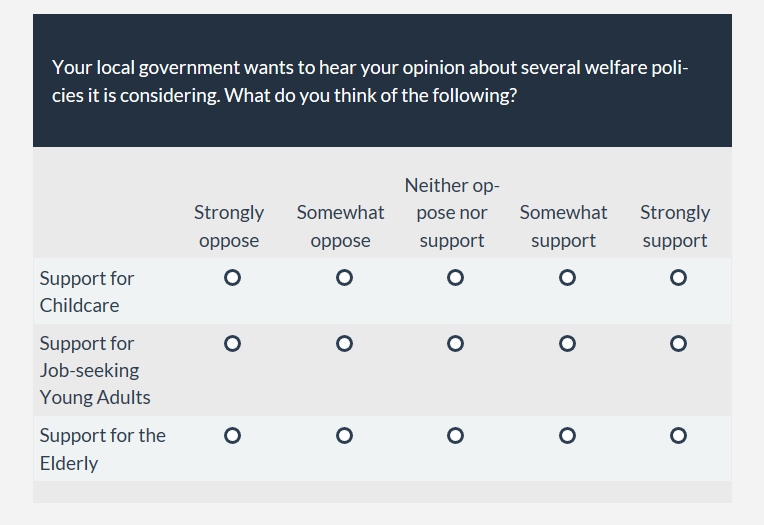Click the Strongly support column header
The height and width of the screenshot is (525, 764).
675,226
